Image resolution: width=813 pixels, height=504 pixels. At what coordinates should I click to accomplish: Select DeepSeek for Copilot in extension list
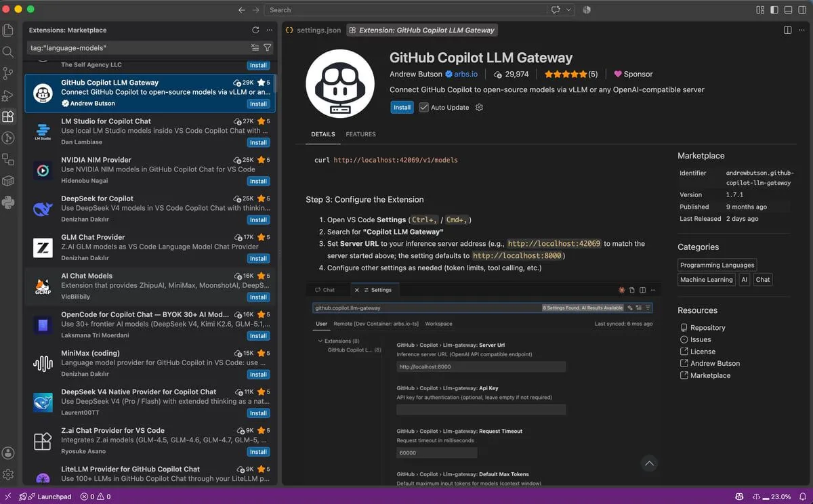(150, 209)
